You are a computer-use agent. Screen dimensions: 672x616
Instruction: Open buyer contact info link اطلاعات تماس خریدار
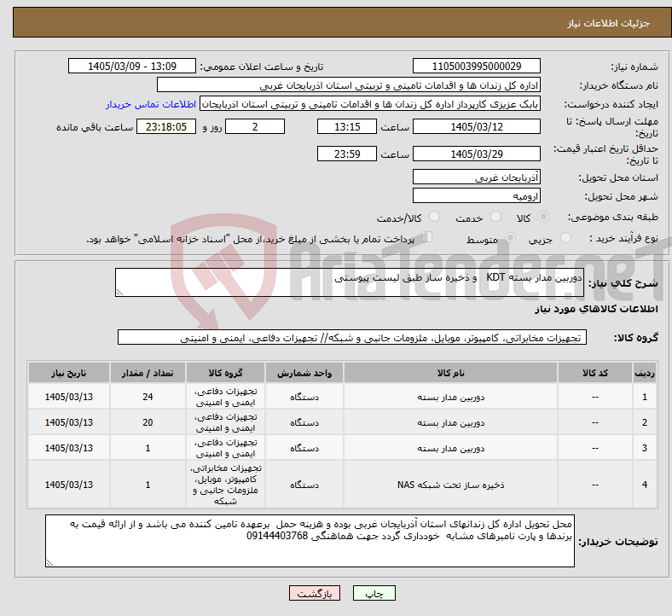[x=151, y=104]
